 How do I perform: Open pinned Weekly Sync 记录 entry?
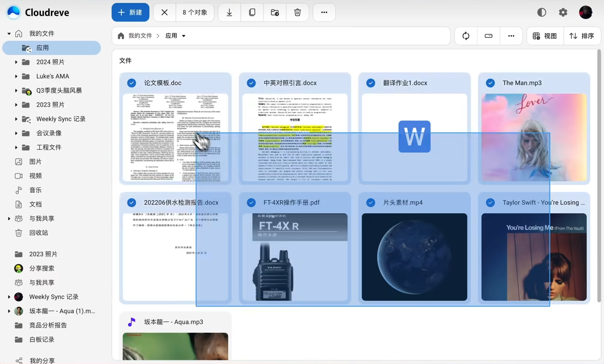51,297
